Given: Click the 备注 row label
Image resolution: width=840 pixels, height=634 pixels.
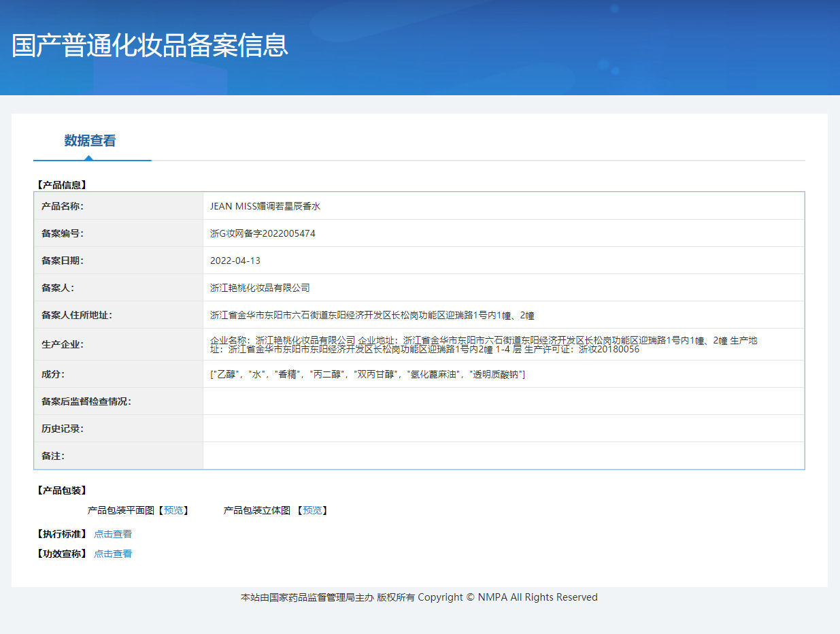Looking at the screenshot, I should [52, 456].
